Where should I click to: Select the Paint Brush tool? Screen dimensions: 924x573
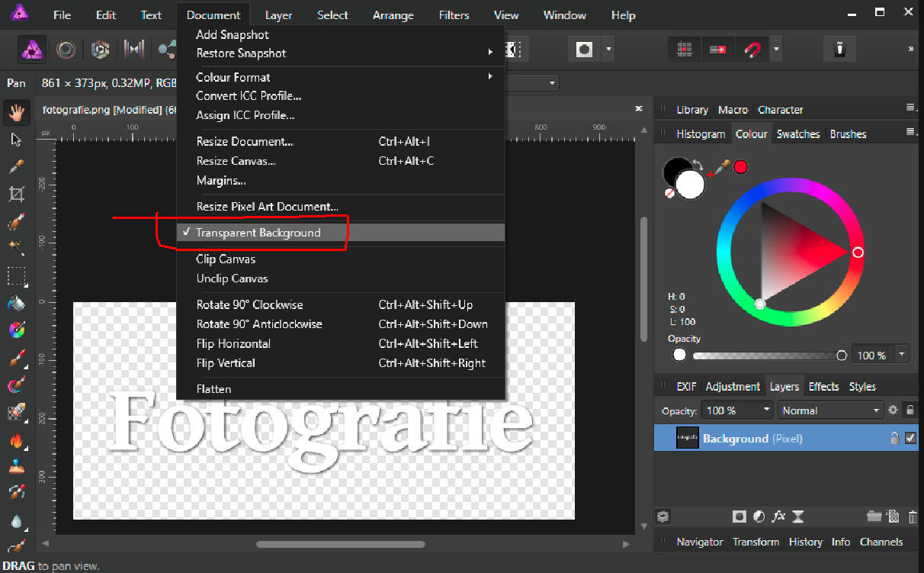16,359
